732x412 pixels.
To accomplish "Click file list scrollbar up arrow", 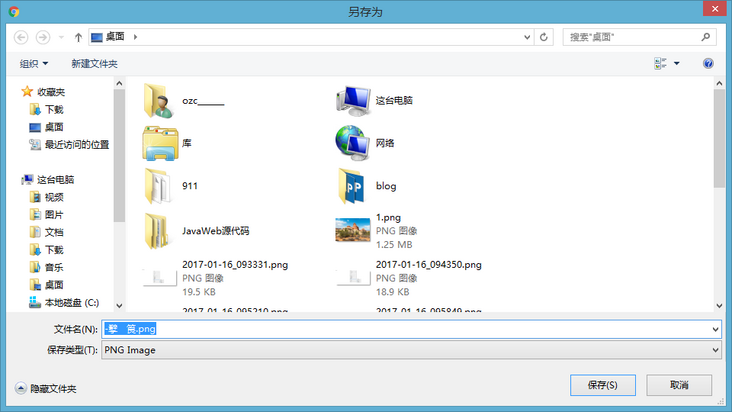I will click(x=719, y=83).
